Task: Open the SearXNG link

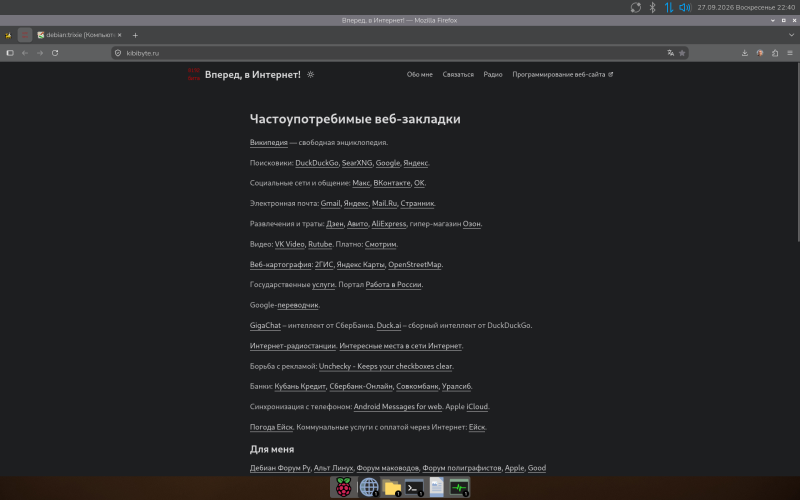Action: (x=357, y=163)
